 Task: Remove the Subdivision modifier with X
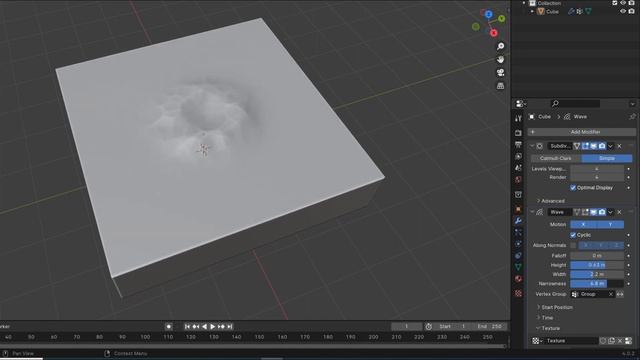619,146
